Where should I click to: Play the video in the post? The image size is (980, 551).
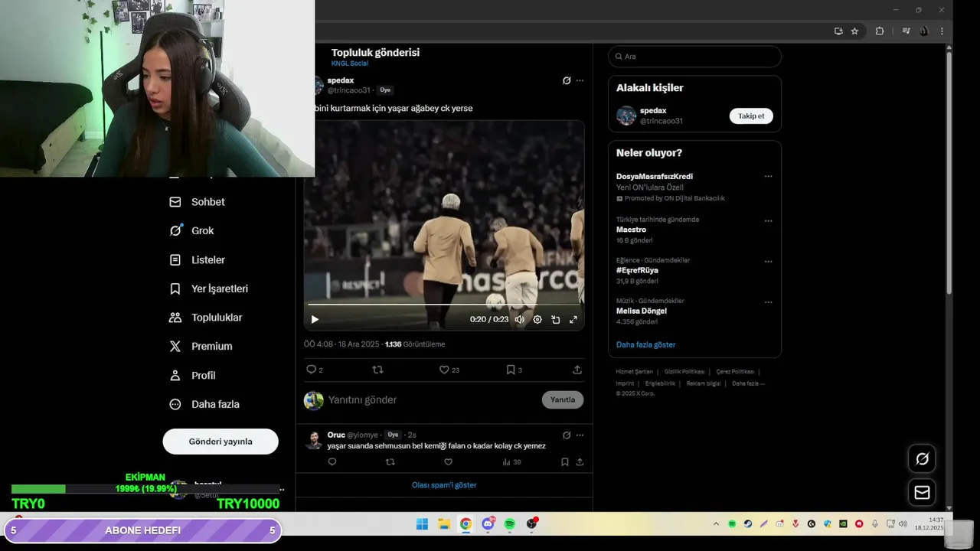tap(315, 319)
